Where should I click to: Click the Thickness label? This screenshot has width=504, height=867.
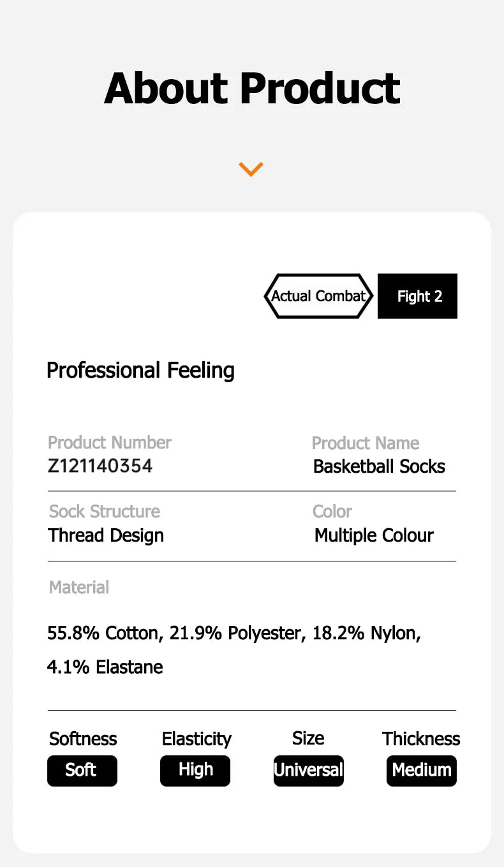(421, 739)
